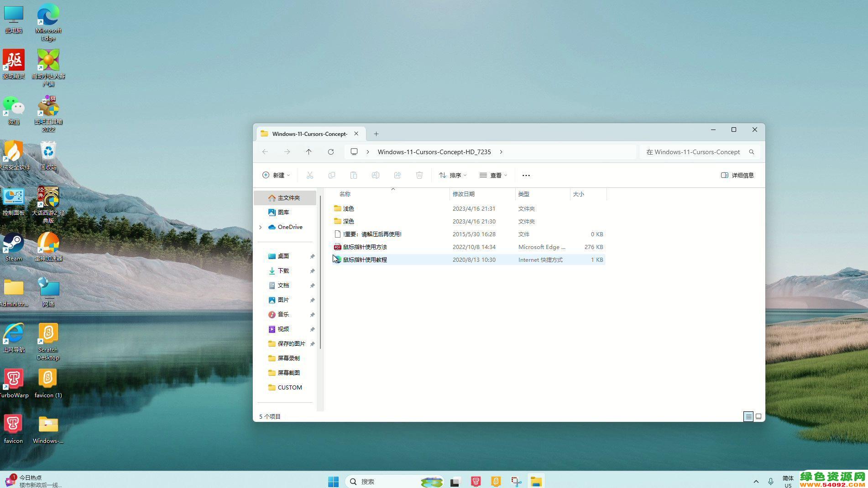
Task: Open the Task View taskbar icon
Action: pyautogui.click(x=455, y=481)
